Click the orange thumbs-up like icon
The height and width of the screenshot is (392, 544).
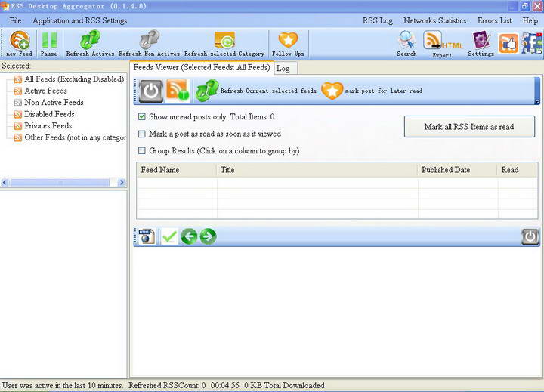pos(508,43)
